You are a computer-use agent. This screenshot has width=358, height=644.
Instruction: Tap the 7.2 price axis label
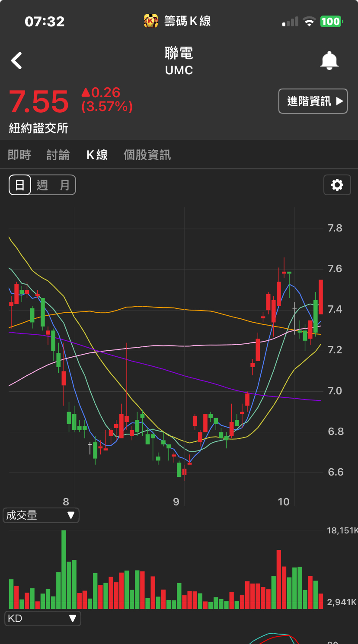[335, 349]
